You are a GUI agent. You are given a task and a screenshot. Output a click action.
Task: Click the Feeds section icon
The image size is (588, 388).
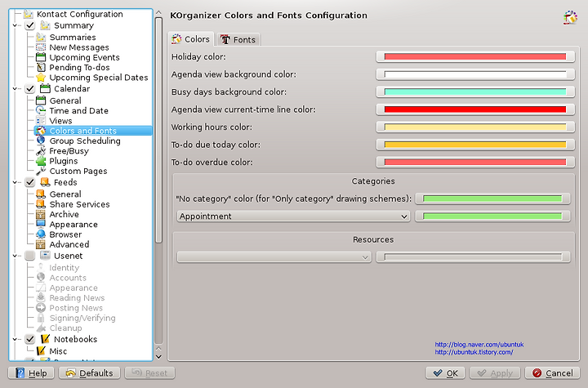coord(45,182)
